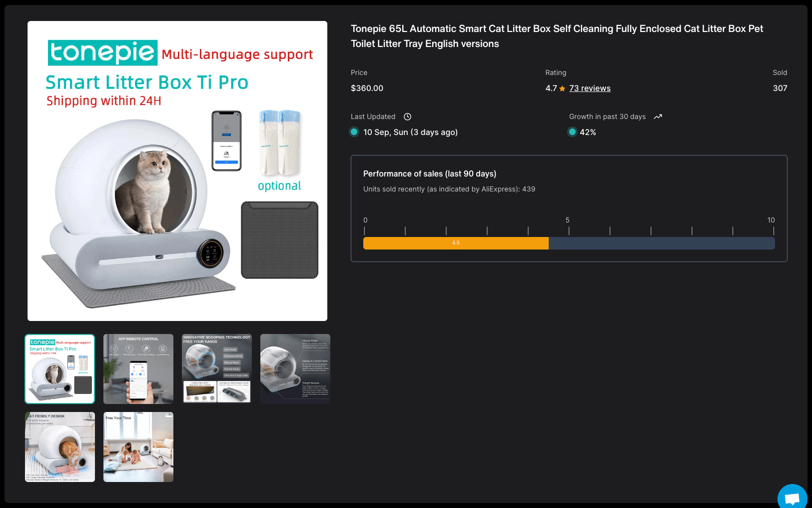Select the tonepie Smart Litter Box thumbnail
812x508 pixels.
60,369
